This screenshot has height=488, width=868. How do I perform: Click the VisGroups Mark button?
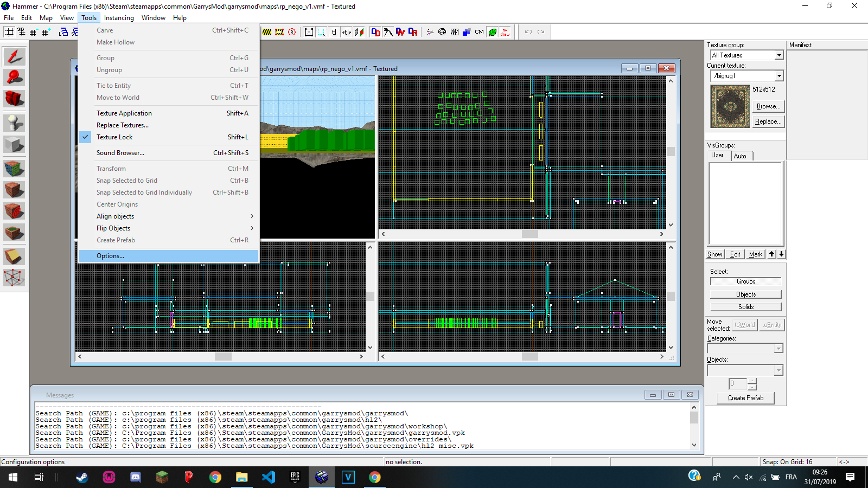coord(756,254)
